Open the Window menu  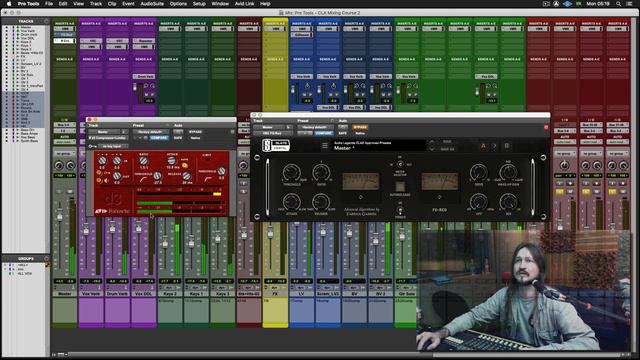point(220,4)
